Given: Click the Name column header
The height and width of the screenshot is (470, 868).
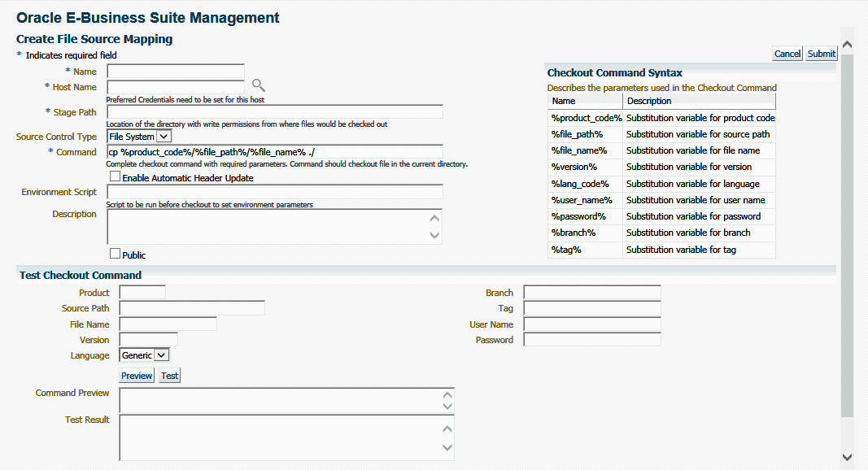Looking at the screenshot, I should coord(585,101).
